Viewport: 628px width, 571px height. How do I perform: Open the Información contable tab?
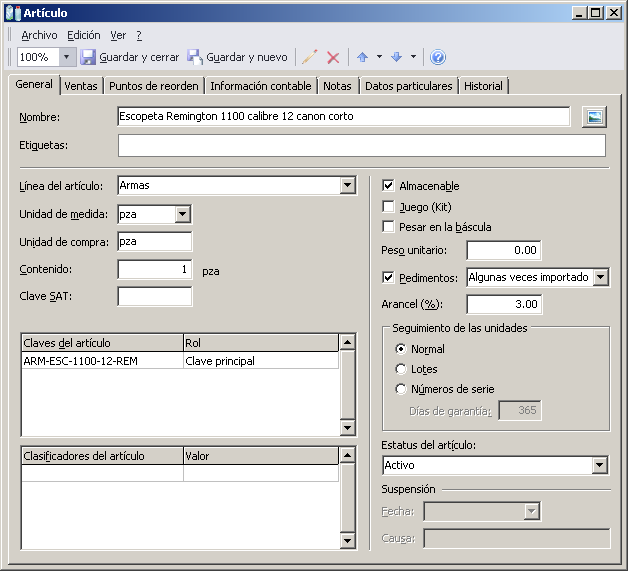262,86
